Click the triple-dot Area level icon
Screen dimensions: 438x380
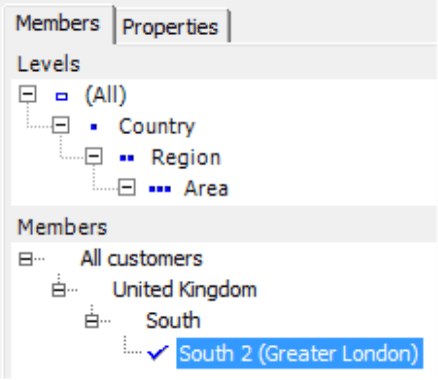point(160,189)
